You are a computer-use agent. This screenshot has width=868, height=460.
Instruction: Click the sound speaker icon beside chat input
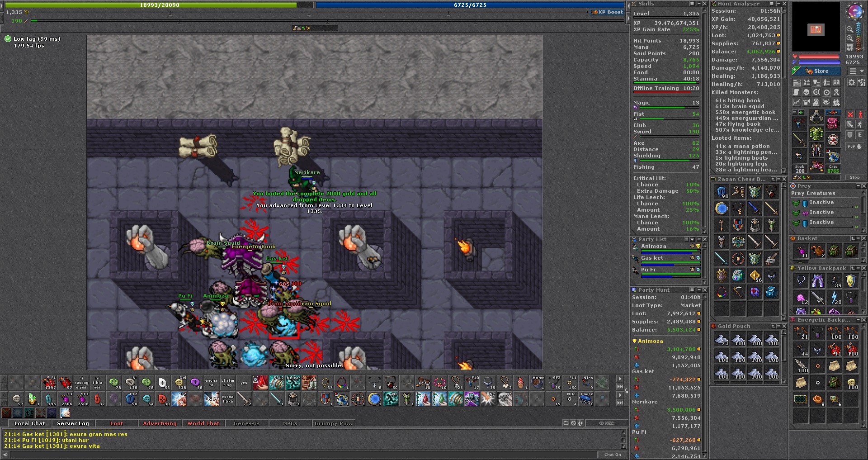point(5,454)
